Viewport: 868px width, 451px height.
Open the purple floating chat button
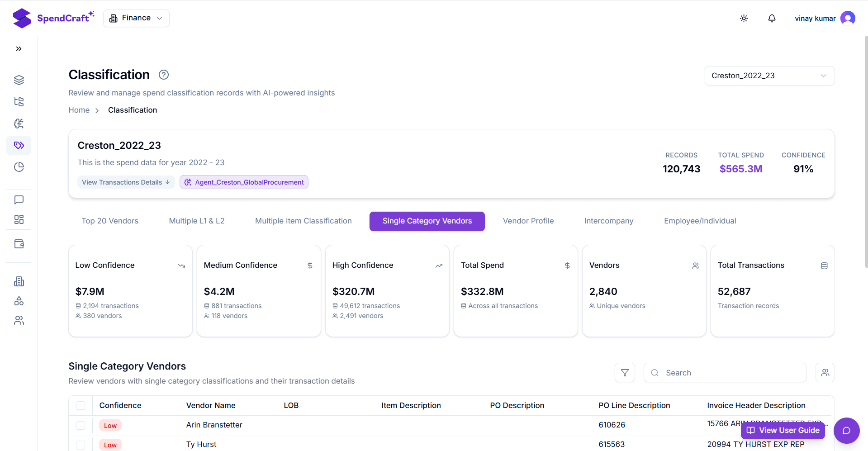pos(846,430)
